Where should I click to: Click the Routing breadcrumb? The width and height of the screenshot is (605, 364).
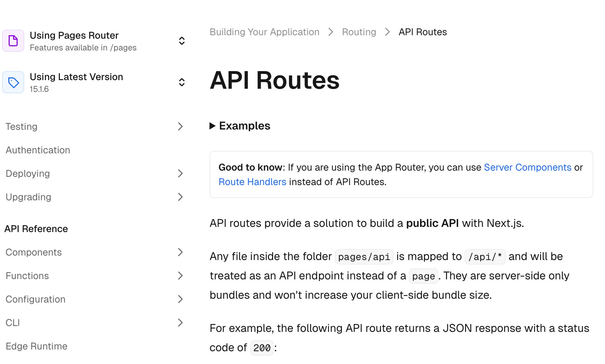359,32
